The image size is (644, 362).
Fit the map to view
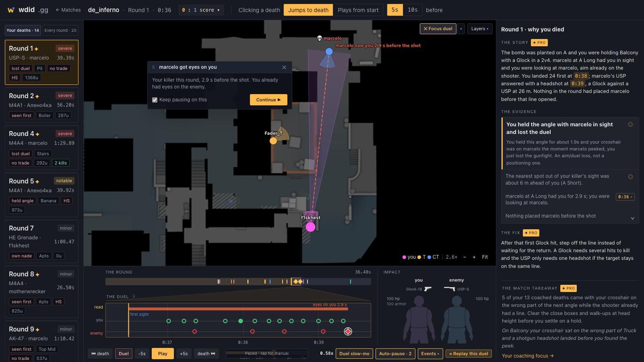click(485, 257)
